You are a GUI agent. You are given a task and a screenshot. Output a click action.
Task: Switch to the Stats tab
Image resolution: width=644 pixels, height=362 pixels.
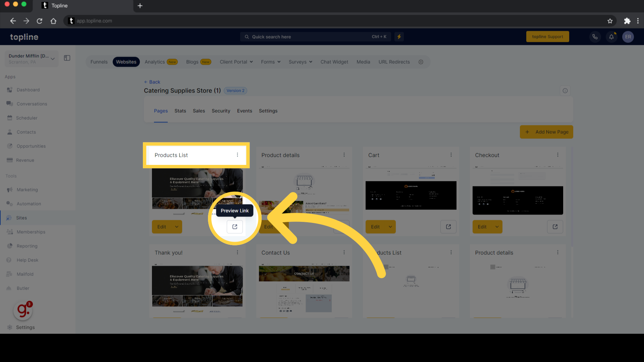click(180, 111)
